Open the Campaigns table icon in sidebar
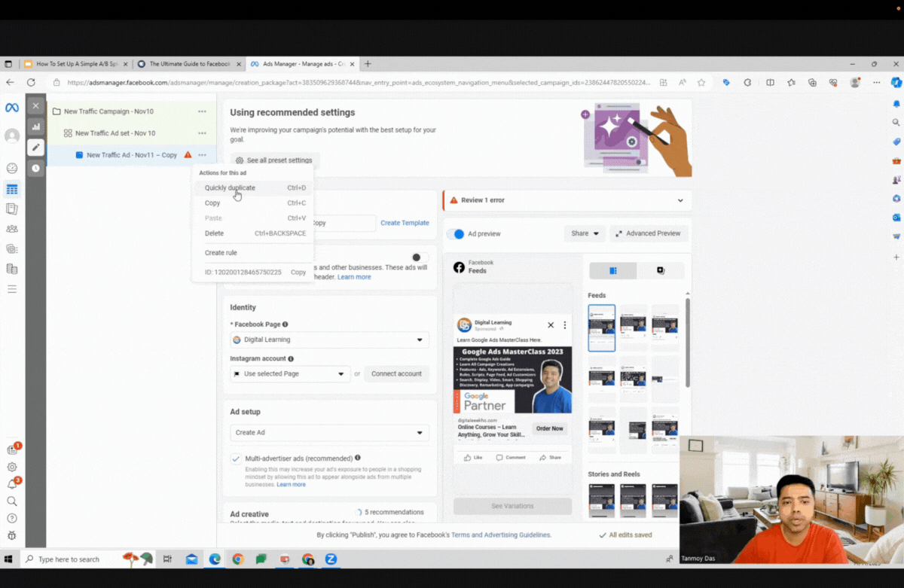 [x=12, y=189]
